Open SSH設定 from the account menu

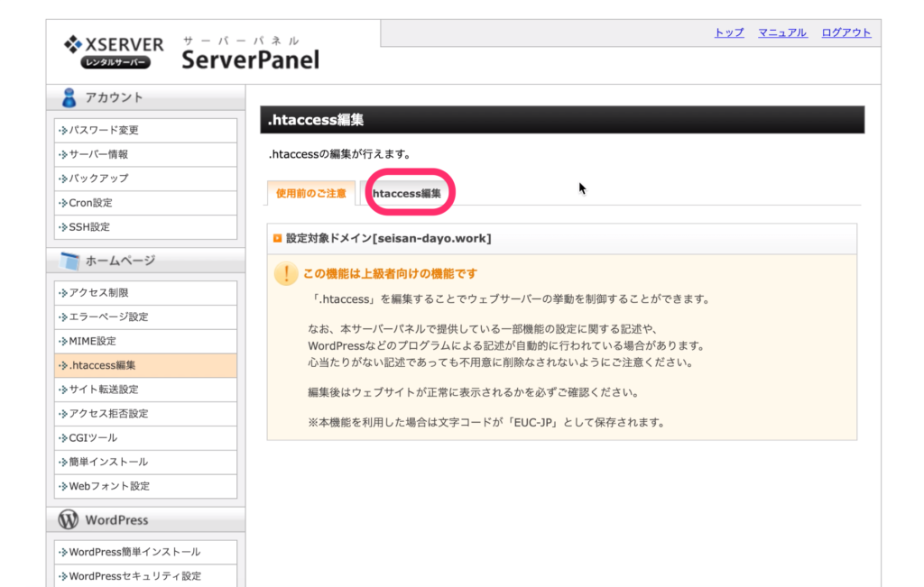tap(89, 227)
